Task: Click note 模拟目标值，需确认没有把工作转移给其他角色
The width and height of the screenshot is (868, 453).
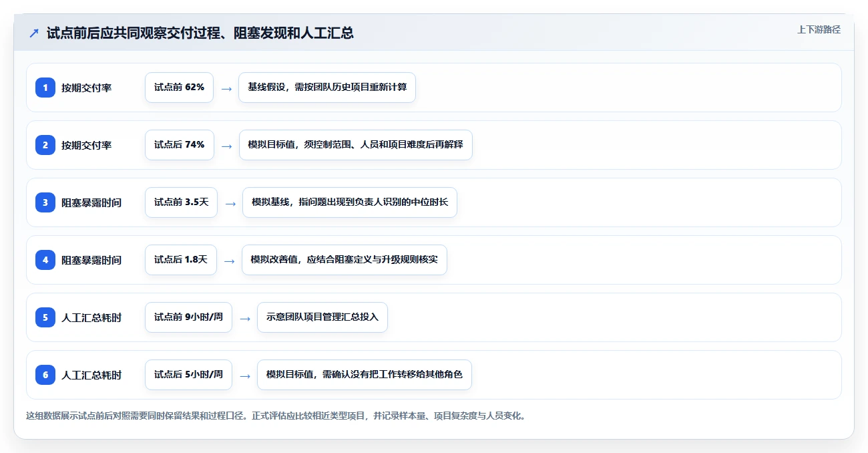Action: pyautogui.click(x=365, y=375)
